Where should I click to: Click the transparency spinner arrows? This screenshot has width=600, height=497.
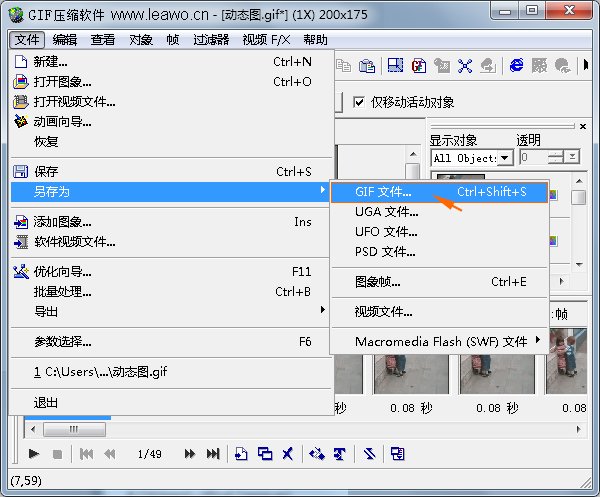pos(571,157)
